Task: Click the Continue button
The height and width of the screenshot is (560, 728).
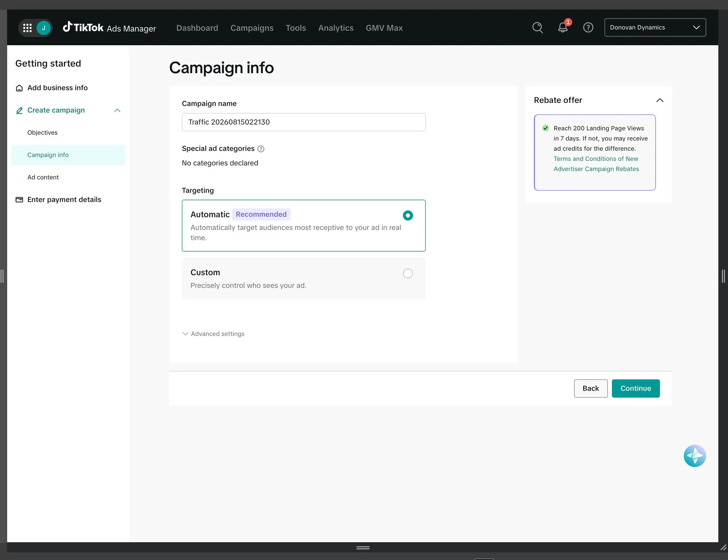Action: click(636, 389)
